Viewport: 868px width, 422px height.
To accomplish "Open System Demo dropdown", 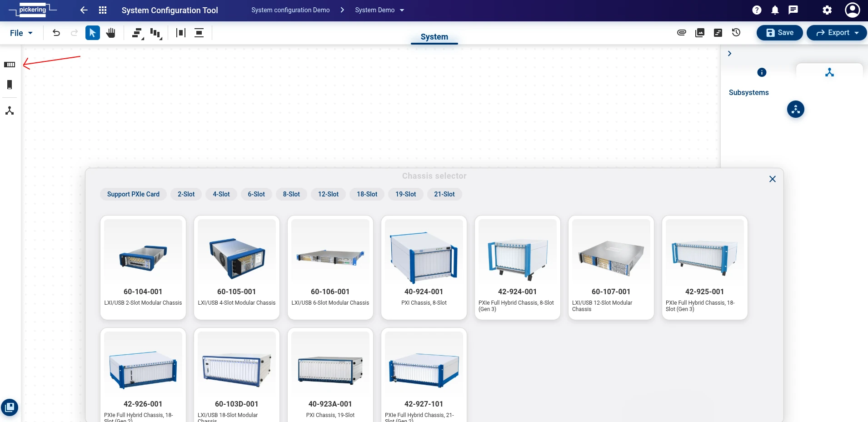I will tap(379, 10).
